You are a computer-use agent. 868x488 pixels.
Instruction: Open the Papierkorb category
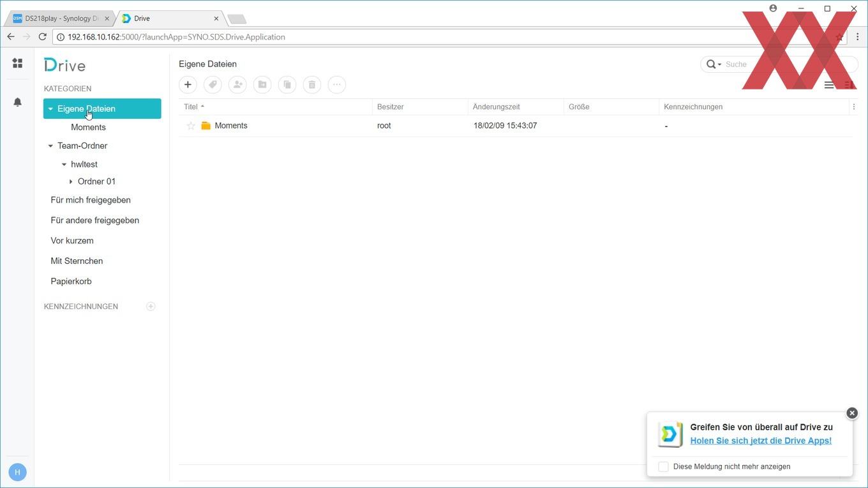(71, 282)
